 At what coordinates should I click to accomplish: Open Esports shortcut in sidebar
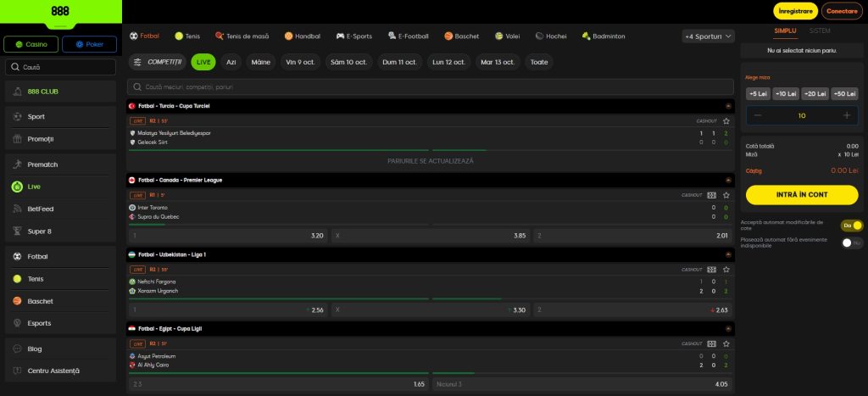pyautogui.click(x=61, y=323)
